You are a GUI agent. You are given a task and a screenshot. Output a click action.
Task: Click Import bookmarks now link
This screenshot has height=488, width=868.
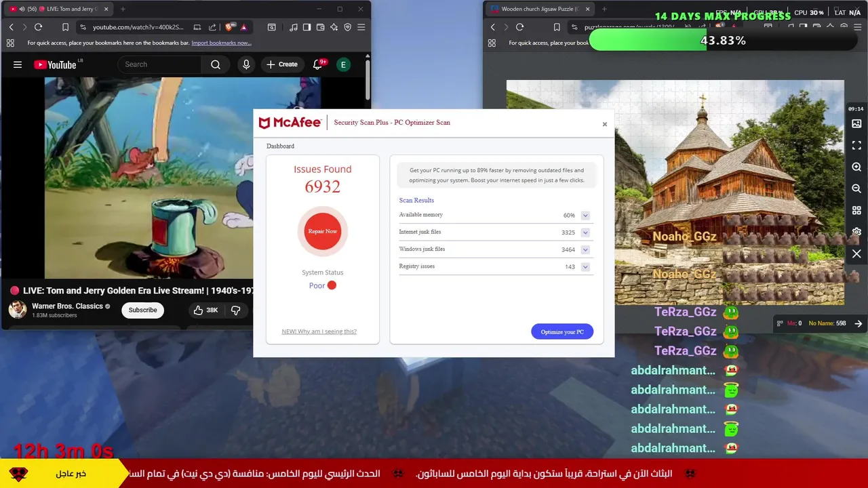pos(221,43)
